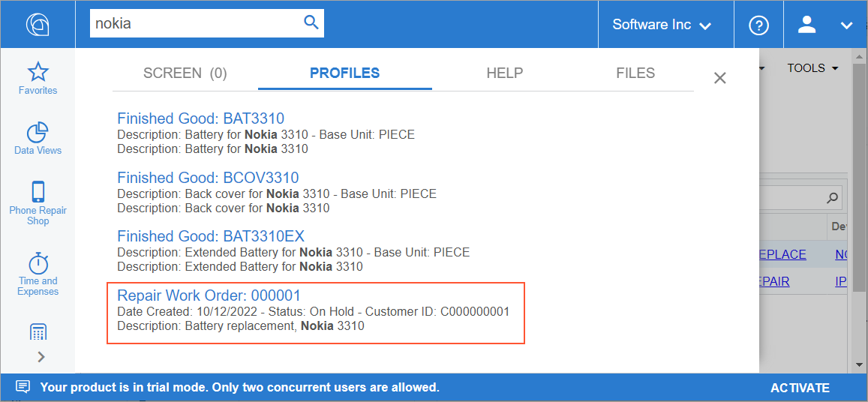Click the Acumatica logo icon
This screenshot has width=868, height=402.
[x=38, y=24]
